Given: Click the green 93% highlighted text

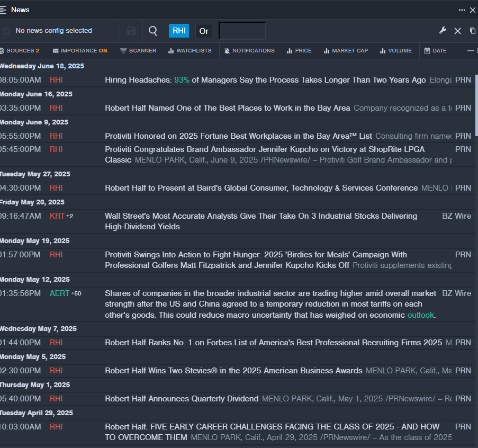Looking at the screenshot, I should (x=182, y=80).
